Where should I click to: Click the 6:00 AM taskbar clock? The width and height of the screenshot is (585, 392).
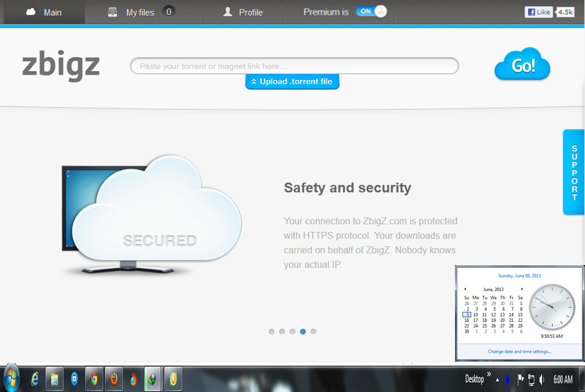point(563,379)
